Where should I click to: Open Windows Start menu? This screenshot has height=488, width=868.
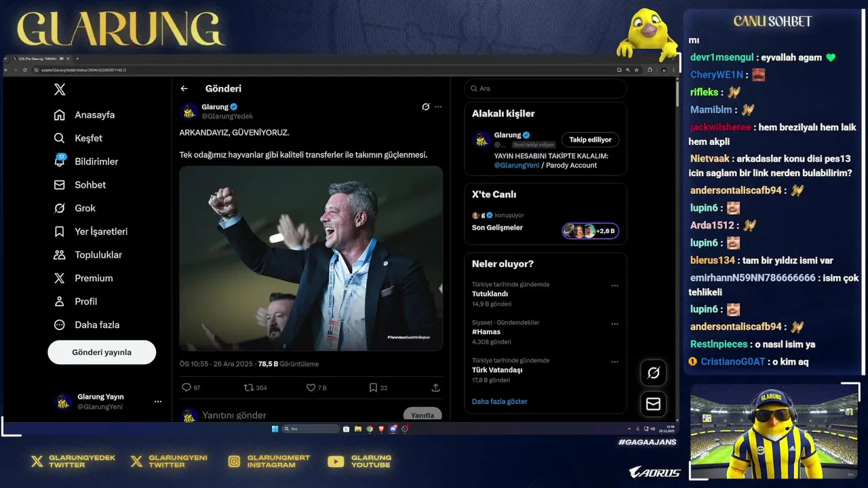275,428
